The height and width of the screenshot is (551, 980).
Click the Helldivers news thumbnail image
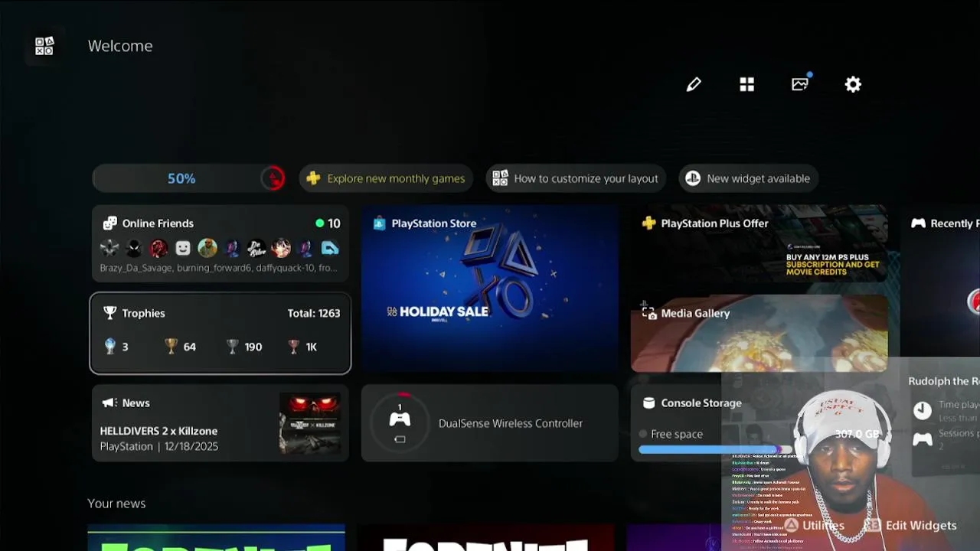(310, 423)
